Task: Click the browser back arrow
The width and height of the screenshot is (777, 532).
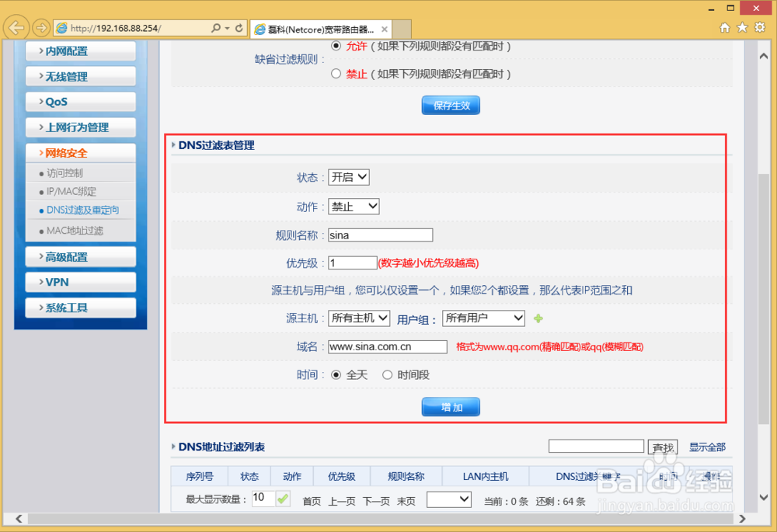Action: pos(16,27)
